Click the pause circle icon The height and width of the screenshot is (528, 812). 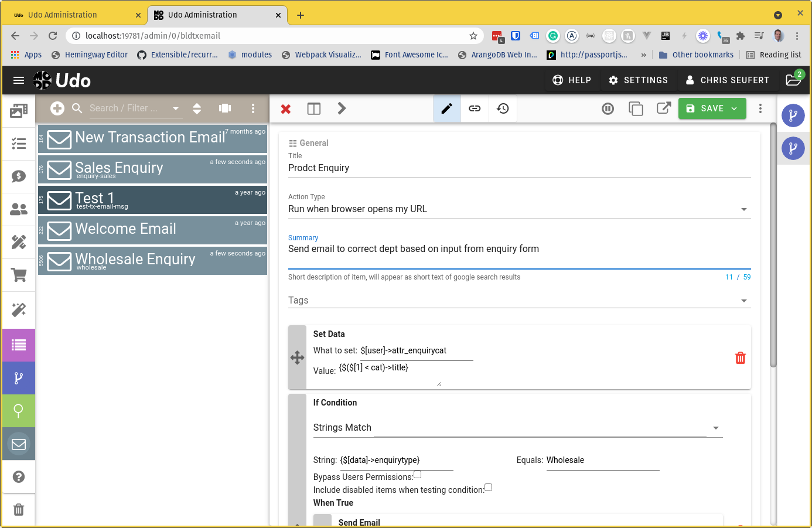point(608,108)
